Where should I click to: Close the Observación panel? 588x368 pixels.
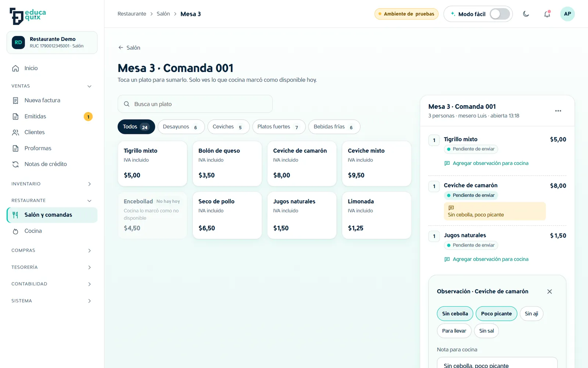[549, 291]
